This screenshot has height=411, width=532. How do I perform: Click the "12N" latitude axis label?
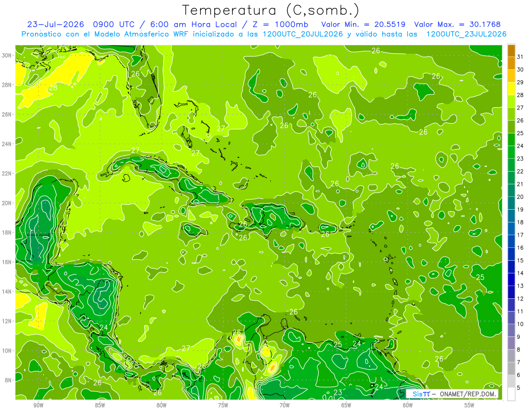tap(8, 321)
